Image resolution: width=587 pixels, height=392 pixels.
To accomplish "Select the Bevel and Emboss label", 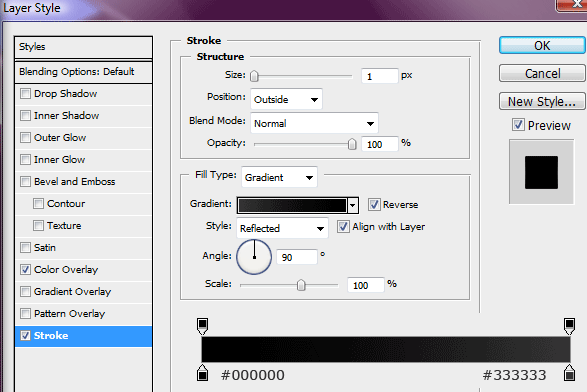I will (74, 182).
